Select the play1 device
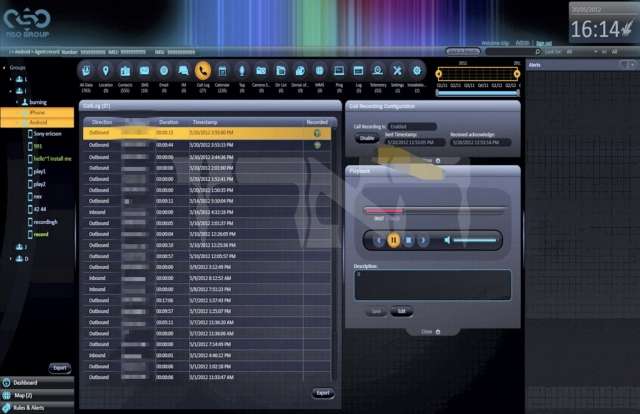Viewport: 640px width, 414px height. 37,171
